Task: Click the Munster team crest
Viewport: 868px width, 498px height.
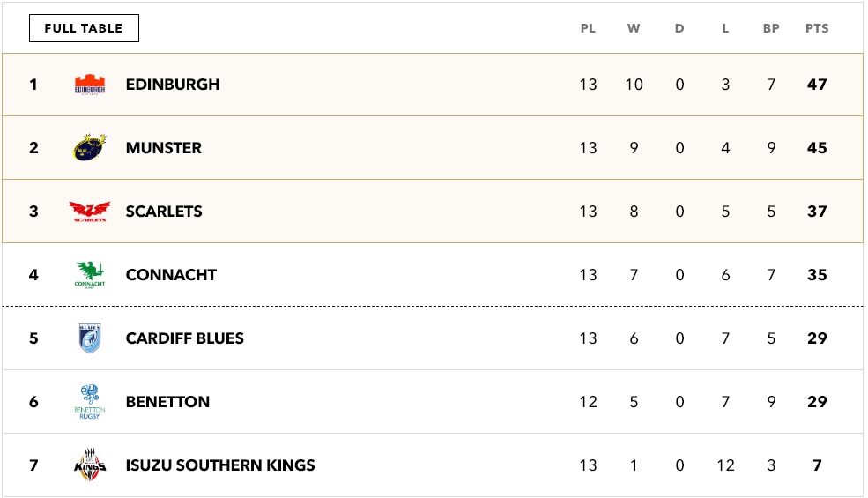Action: pos(90,148)
